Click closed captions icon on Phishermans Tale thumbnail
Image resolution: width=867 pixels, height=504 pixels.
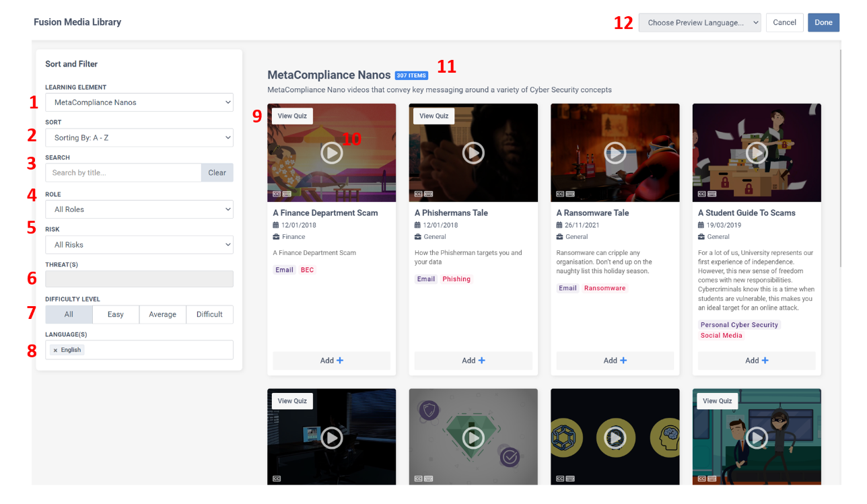(x=418, y=194)
